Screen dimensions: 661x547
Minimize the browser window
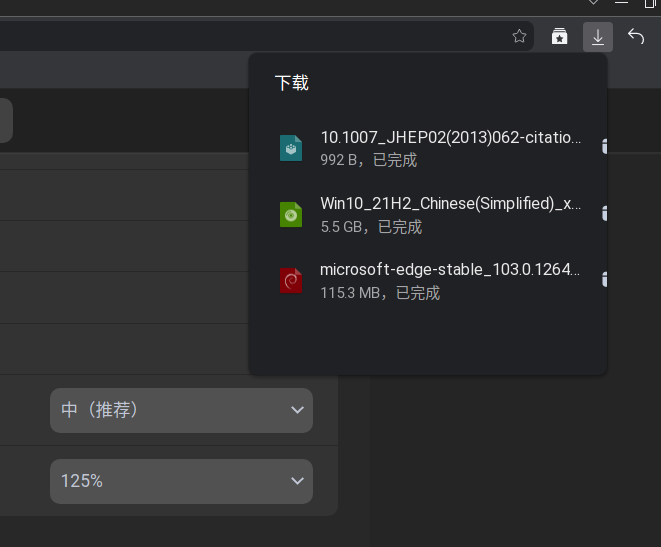pyautogui.click(x=622, y=4)
